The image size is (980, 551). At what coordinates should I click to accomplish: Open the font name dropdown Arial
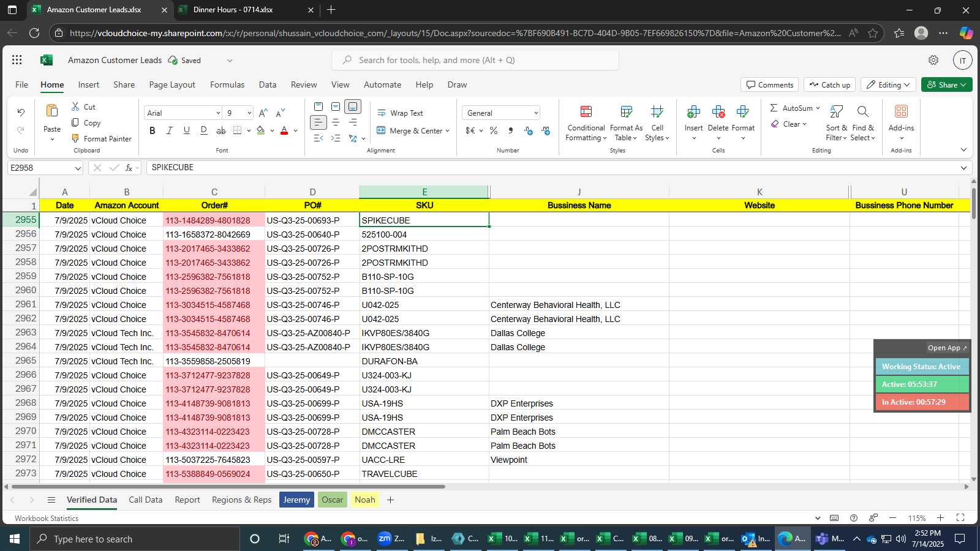(x=217, y=113)
